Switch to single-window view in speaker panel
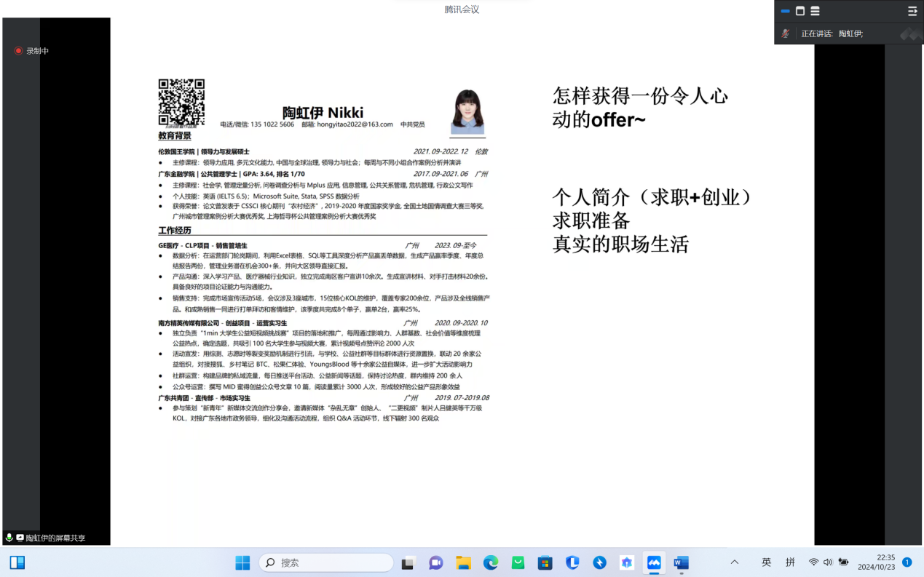The height and width of the screenshot is (577, 924). (800, 11)
